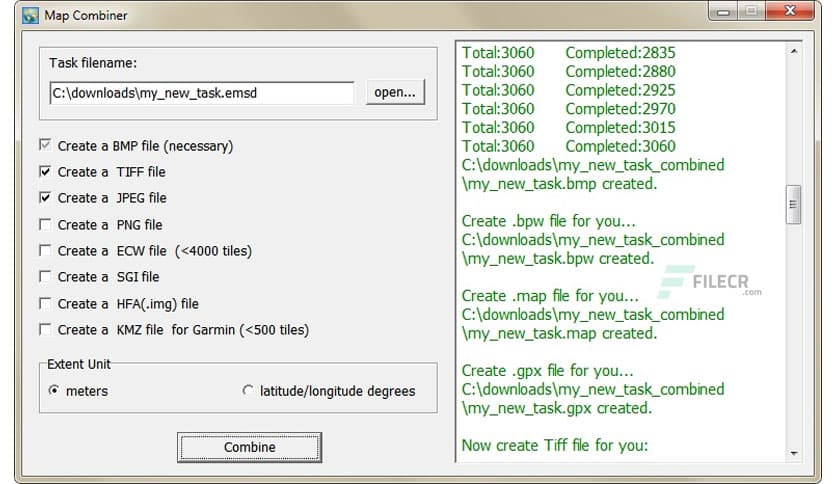The width and height of the screenshot is (836, 484).
Task: Minimize the Map Combiner window
Action: coord(723,11)
